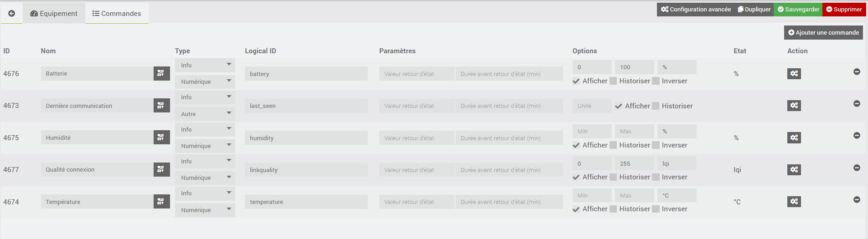Switch to the Equipement tab
Image resolution: width=868 pixels, height=239 pixels.
pyautogui.click(x=54, y=14)
